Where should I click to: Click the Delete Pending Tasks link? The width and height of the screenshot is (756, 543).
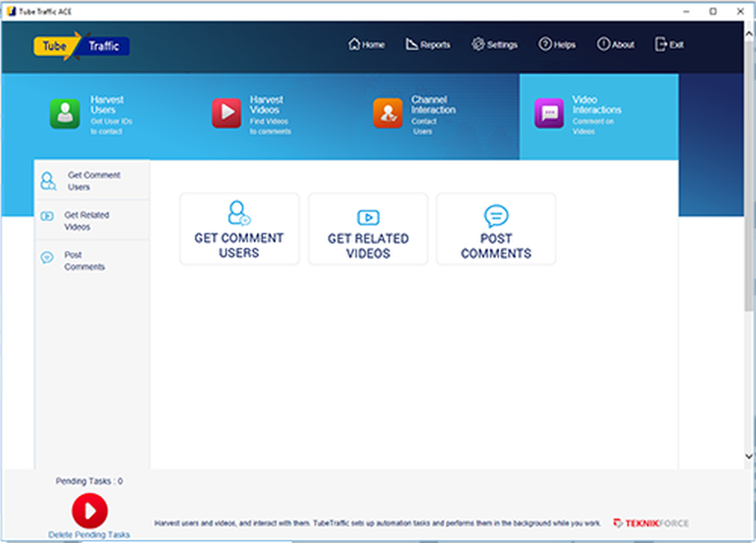coord(89,535)
